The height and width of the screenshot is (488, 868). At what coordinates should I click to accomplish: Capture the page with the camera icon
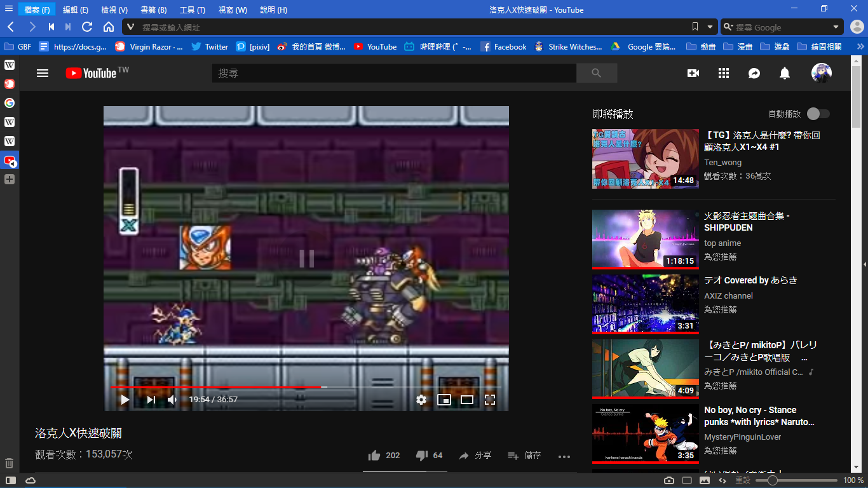coord(669,480)
